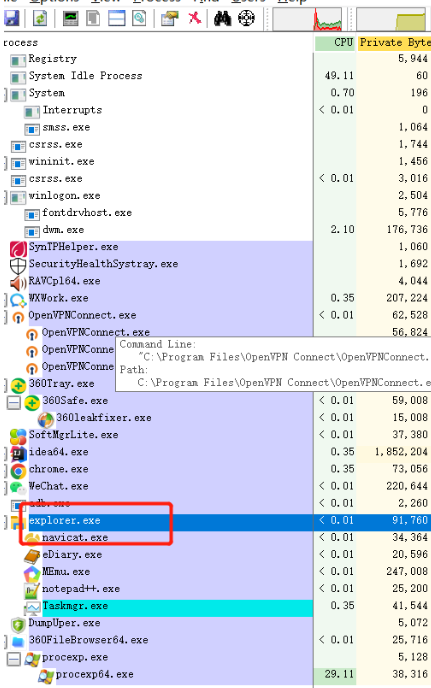Open process Properties toolbar icon
Viewport: 431px width, 688px height.
169,18
